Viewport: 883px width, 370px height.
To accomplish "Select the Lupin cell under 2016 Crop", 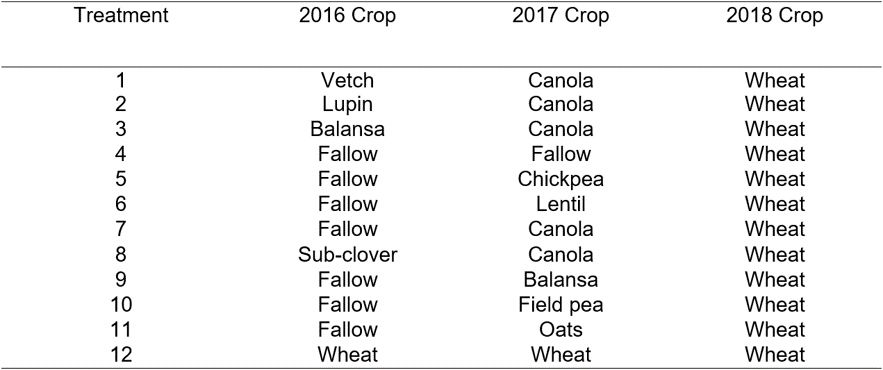I will pos(347,105).
